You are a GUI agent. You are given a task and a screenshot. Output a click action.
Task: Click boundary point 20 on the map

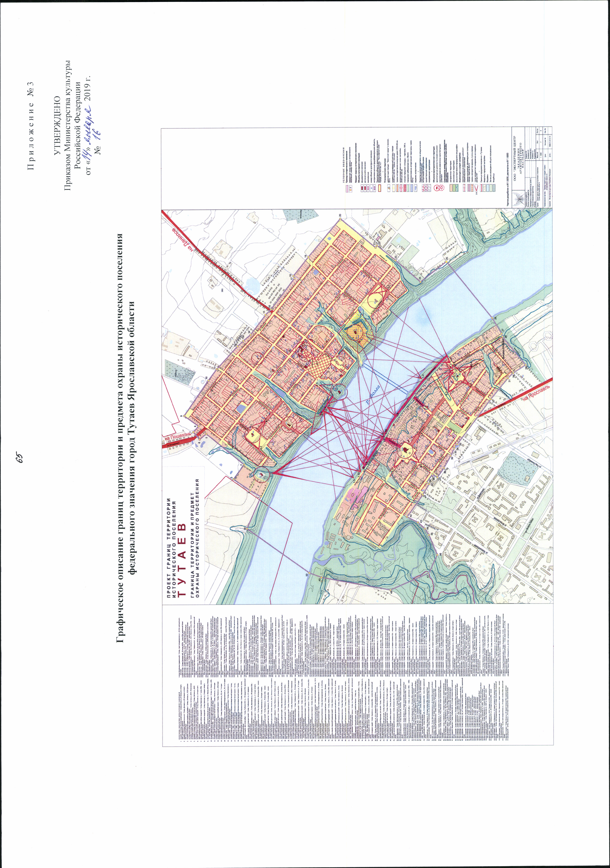[x=340, y=219]
